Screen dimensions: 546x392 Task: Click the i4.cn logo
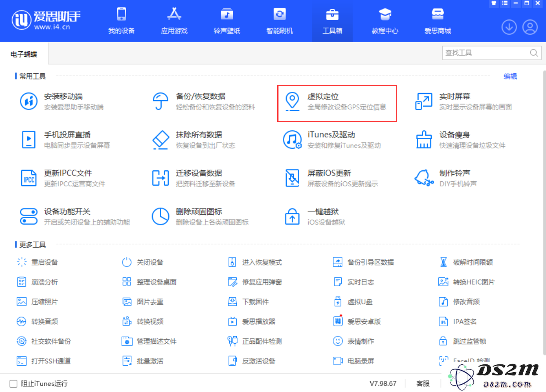click(46, 21)
